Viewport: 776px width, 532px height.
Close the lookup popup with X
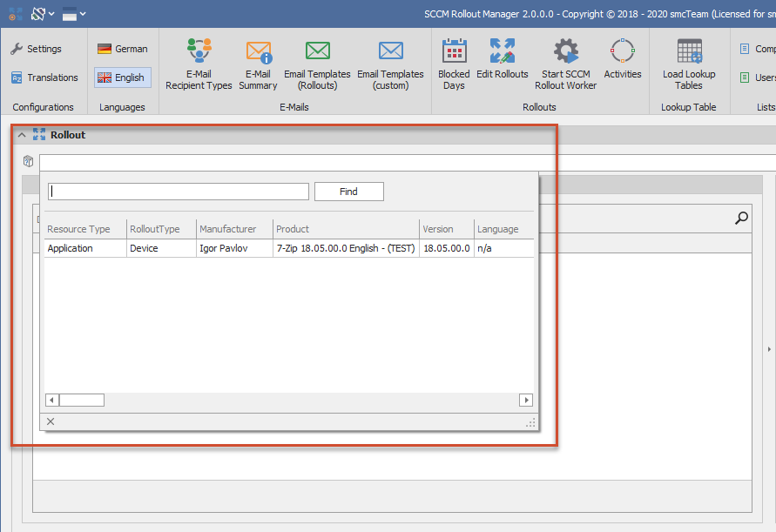pyautogui.click(x=51, y=421)
